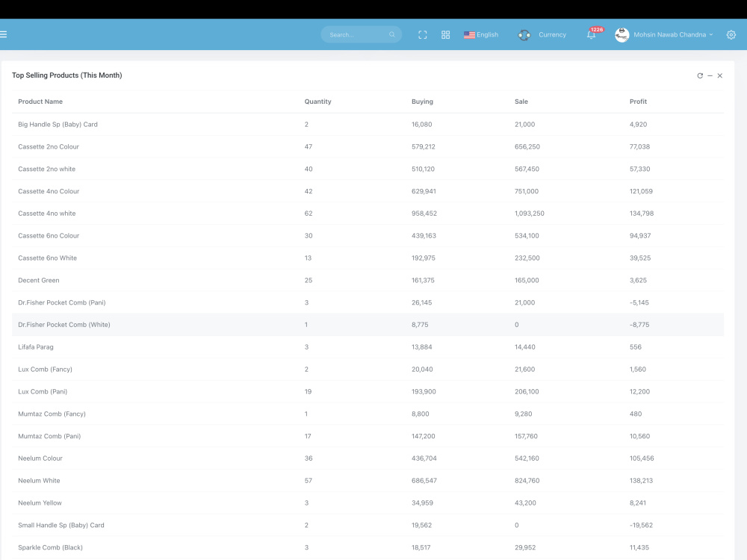This screenshot has width=747, height=560.
Task: Open the hamburger sidebar menu
Action: point(3,34)
